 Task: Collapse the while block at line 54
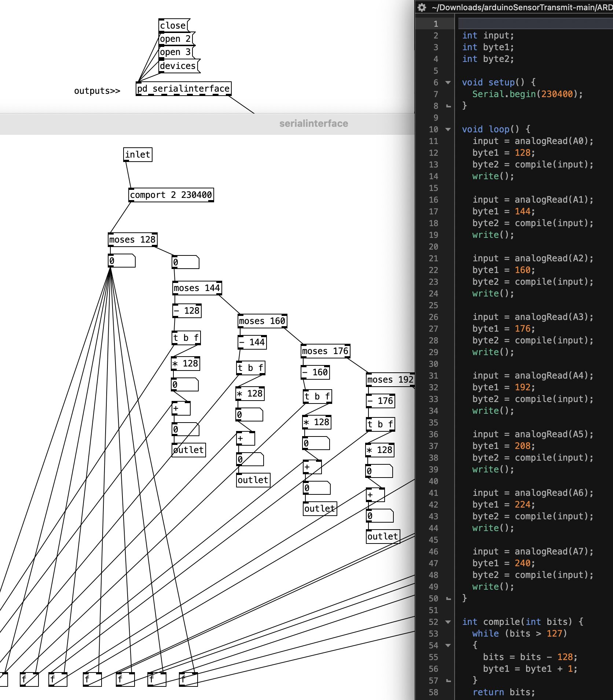point(448,645)
